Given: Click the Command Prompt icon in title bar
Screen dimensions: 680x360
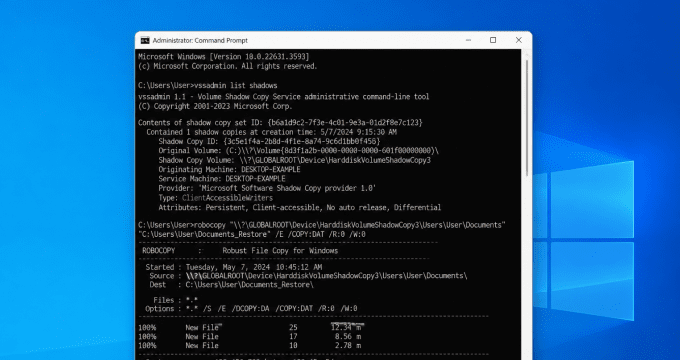Looking at the screenshot, I should 145,40.
